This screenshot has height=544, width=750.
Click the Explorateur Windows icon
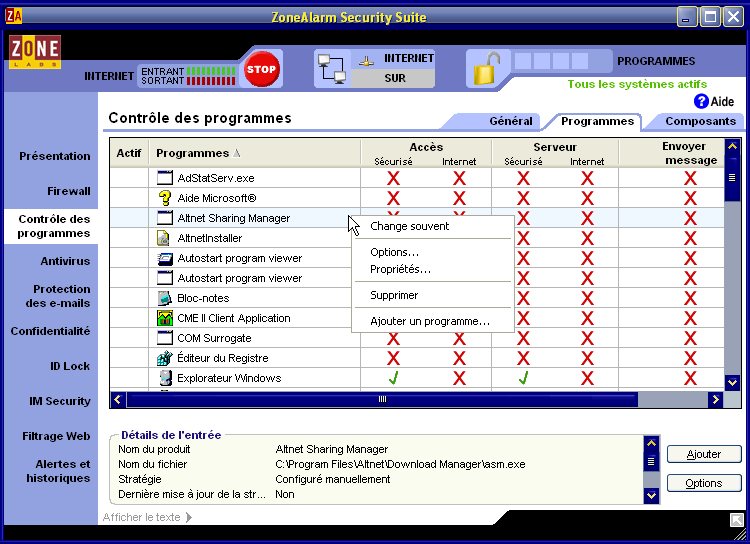pyautogui.click(x=165, y=378)
